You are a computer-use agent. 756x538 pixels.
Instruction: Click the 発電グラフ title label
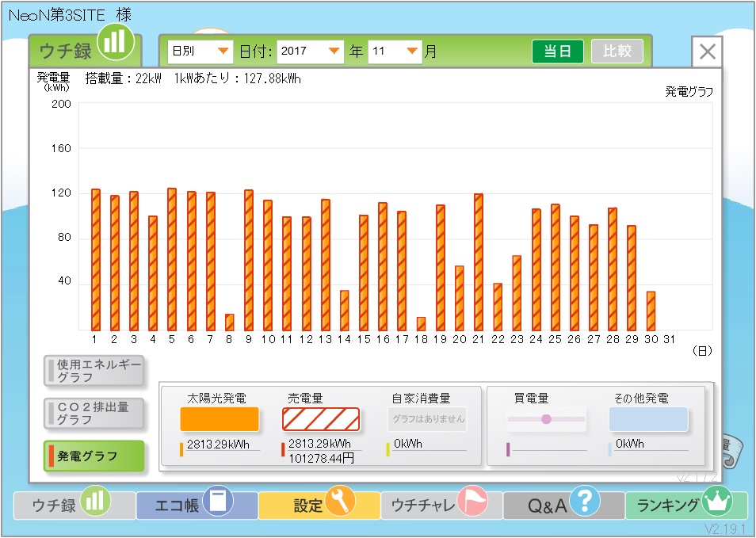point(689,92)
